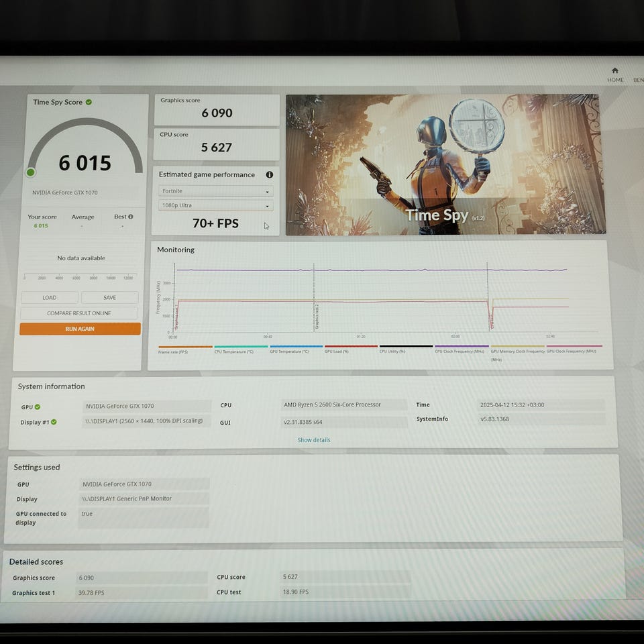Toggle the Frame rate (FPS) legend item
Image resolution: width=644 pixels, height=644 pixels.
(x=185, y=349)
